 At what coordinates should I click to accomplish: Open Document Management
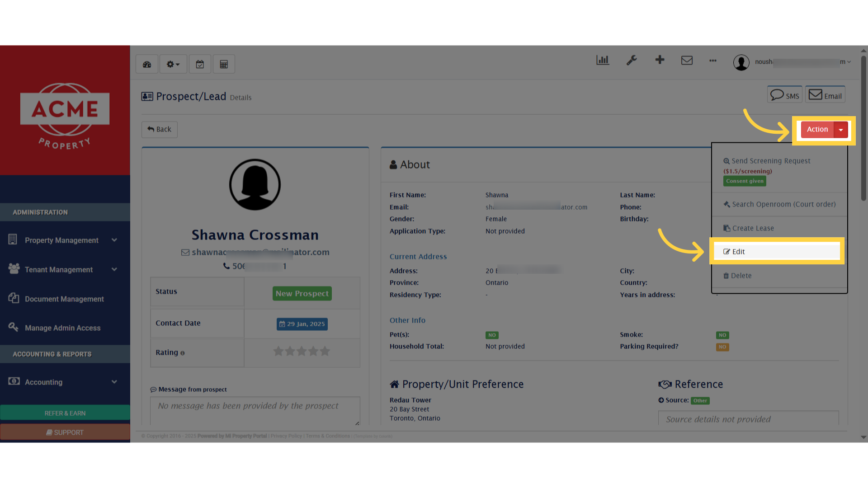65,299
